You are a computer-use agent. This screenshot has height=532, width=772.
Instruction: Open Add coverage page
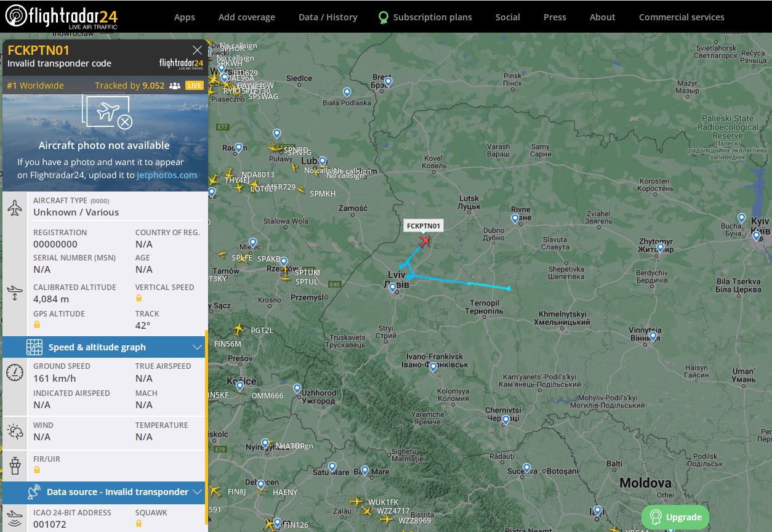click(x=247, y=17)
